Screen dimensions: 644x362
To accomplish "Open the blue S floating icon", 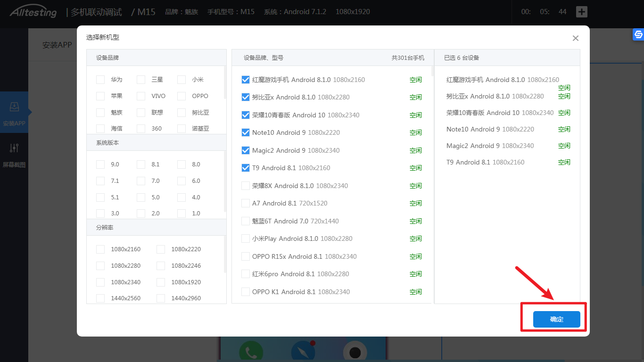I will (x=638, y=34).
